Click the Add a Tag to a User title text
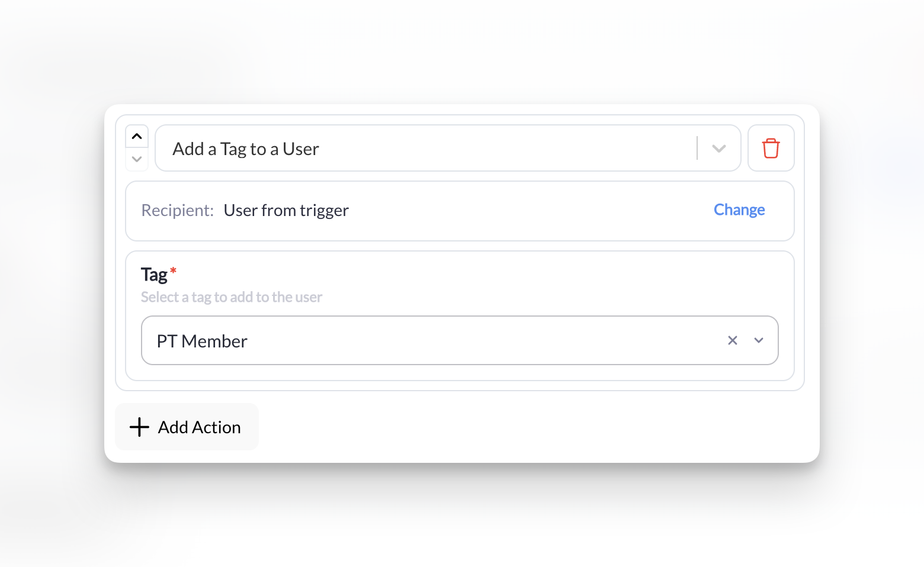This screenshot has width=924, height=567. (x=245, y=149)
